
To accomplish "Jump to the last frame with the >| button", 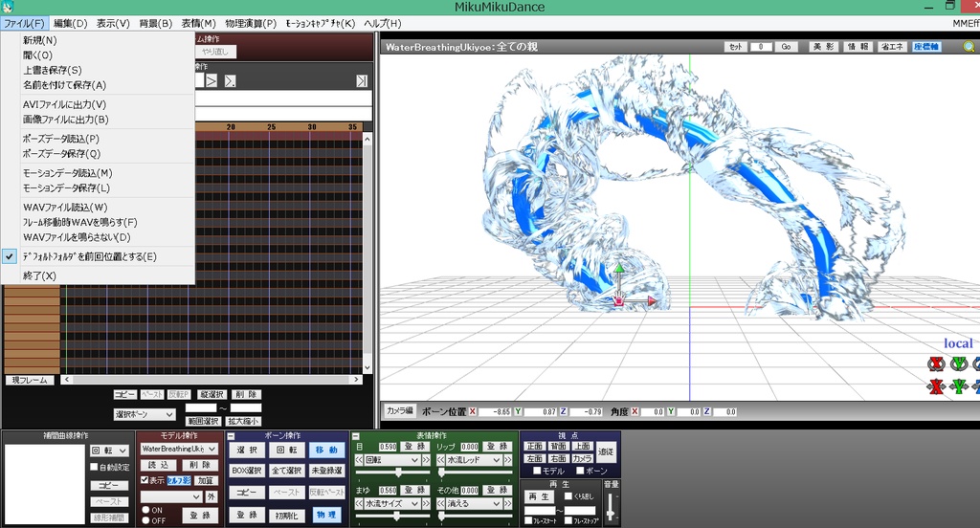I will [362, 80].
